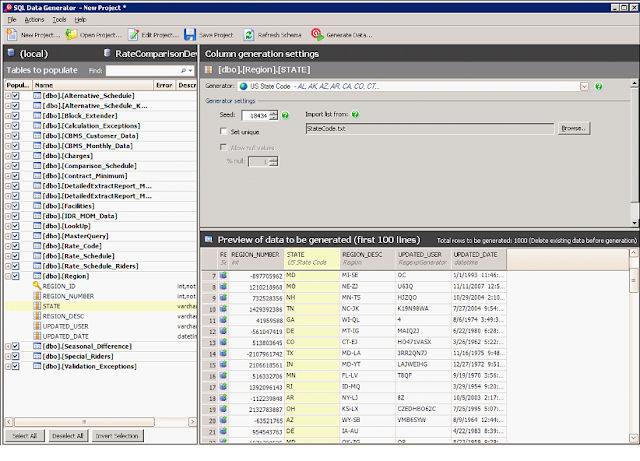640x461 pixels.
Task: Uncheck the [dbo].[LookUp] populate checkbox
Action: click(x=15, y=226)
